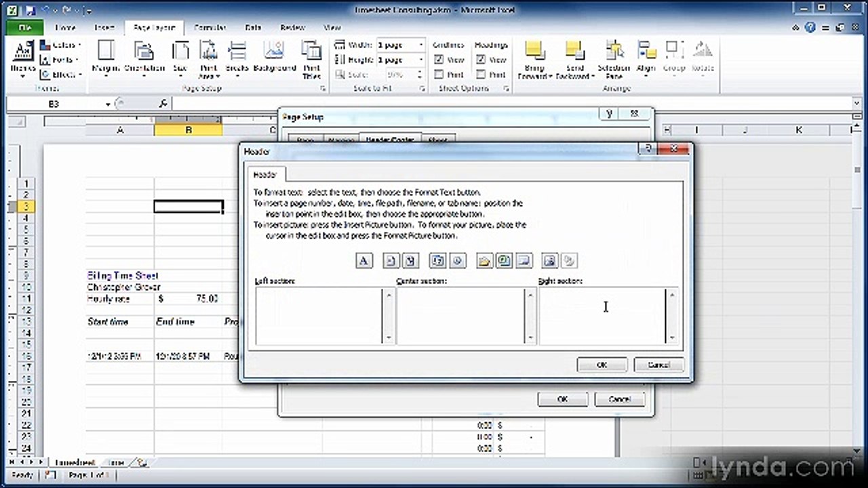Viewport: 868px width, 488px height.
Task: Open the Page Setup group dialog launcher
Action: [x=323, y=89]
